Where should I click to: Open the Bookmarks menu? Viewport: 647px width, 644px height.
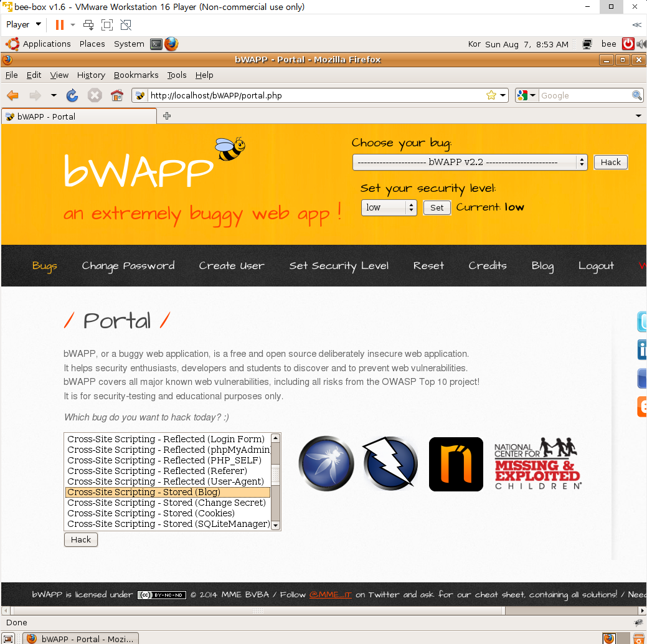click(136, 75)
